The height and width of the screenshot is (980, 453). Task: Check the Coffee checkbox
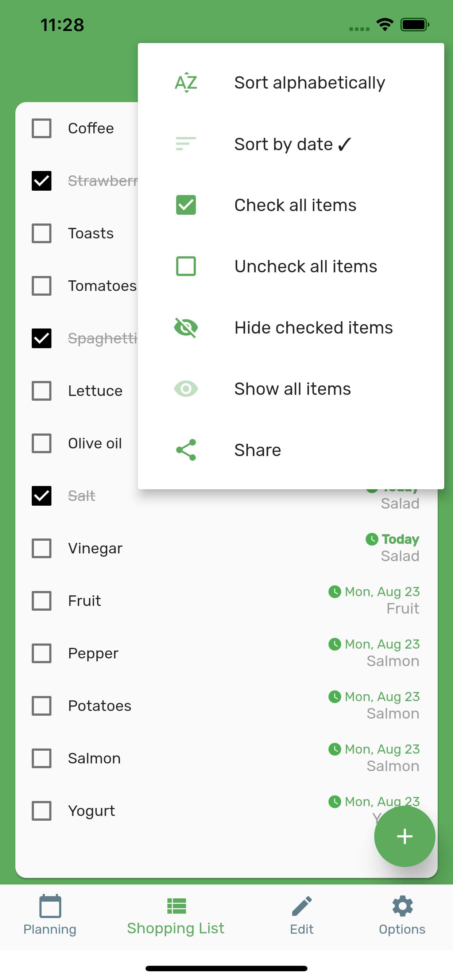coord(42,128)
